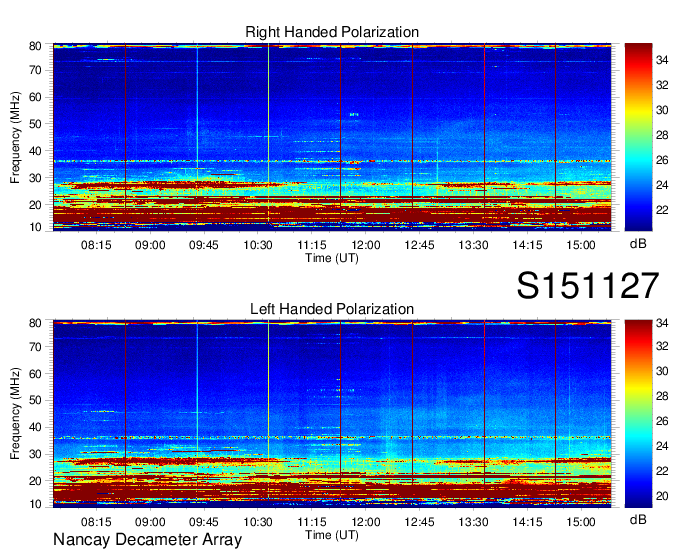The width and height of the screenshot is (680, 552).
Task: Click the Right Handed plot's rainbow colorbar
Action: [x=638, y=137]
